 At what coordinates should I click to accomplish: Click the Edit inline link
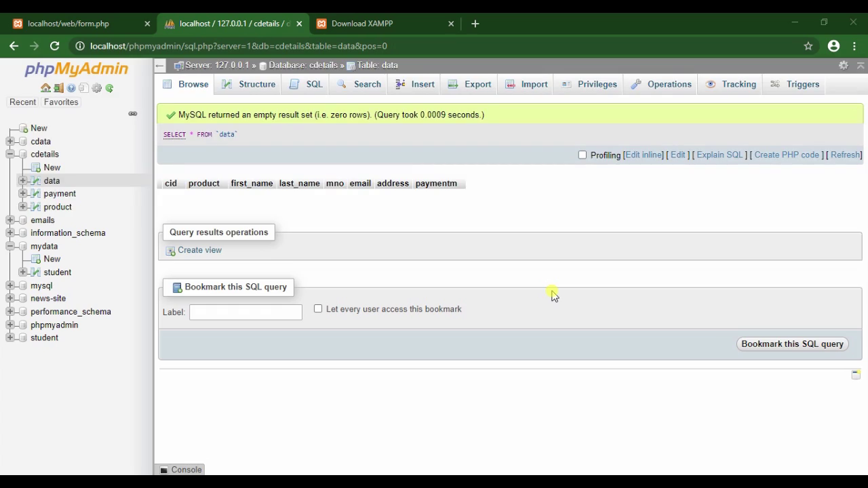644,155
